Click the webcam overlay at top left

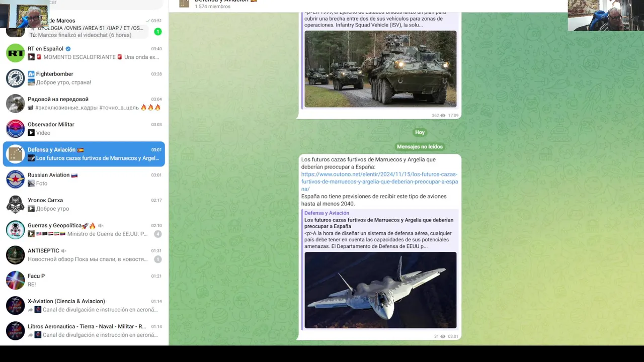(x=24, y=14)
